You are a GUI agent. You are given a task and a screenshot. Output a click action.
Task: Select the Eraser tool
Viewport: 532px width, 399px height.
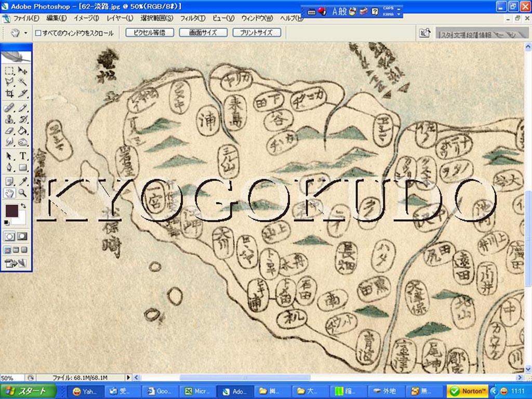point(9,130)
